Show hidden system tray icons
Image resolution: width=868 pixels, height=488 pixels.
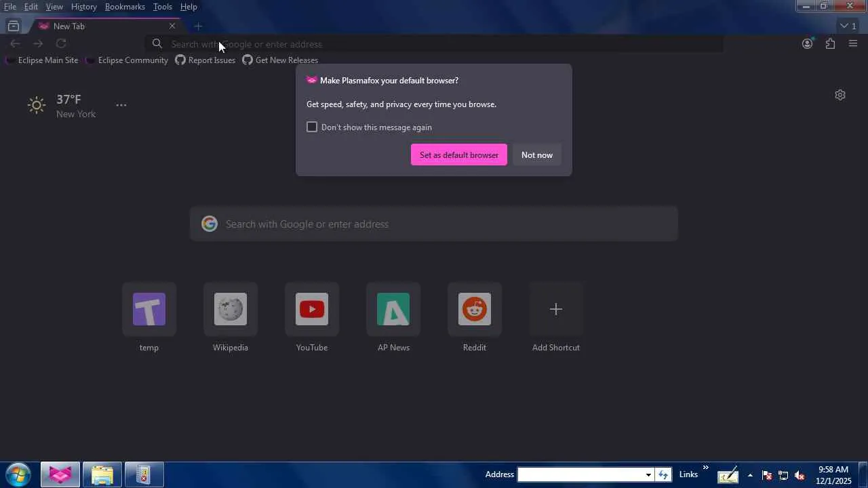(x=750, y=475)
